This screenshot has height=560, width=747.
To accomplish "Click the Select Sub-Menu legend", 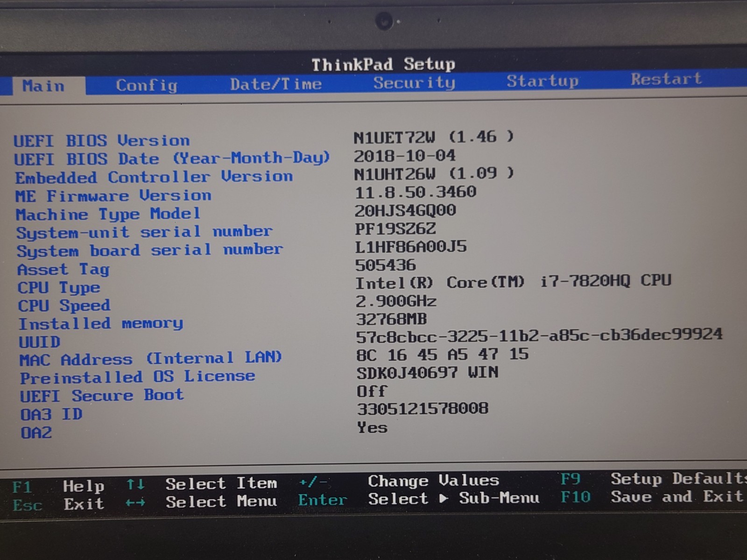I will [453, 498].
